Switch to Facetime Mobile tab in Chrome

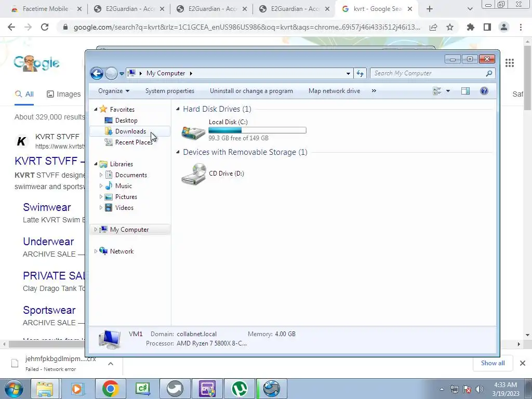tap(46, 9)
